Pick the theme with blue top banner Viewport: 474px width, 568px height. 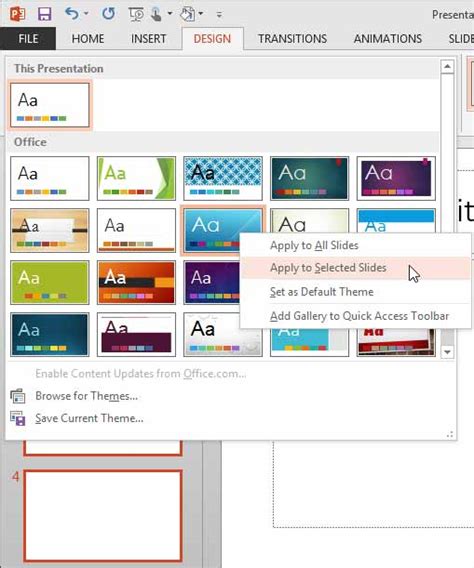[396, 220]
